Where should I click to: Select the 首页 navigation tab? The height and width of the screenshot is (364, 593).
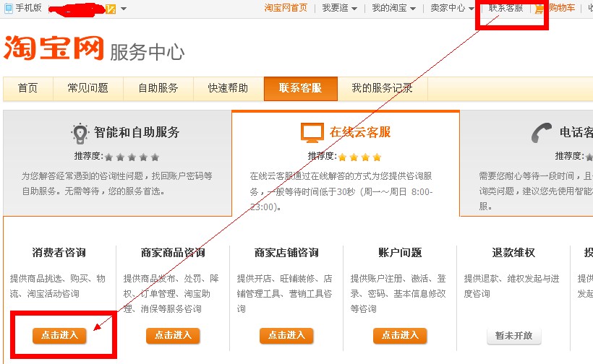28,88
